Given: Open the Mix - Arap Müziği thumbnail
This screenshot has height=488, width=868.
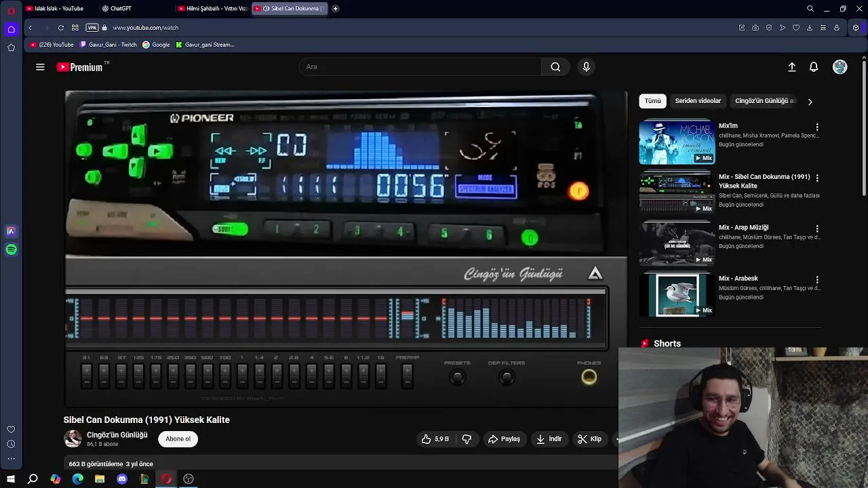Looking at the screenshot, I should pos(677,244).
